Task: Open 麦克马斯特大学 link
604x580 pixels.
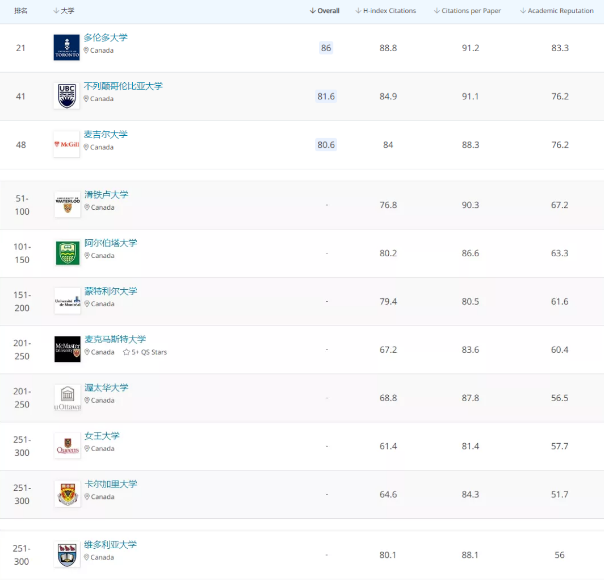Action: coord(115,339)
